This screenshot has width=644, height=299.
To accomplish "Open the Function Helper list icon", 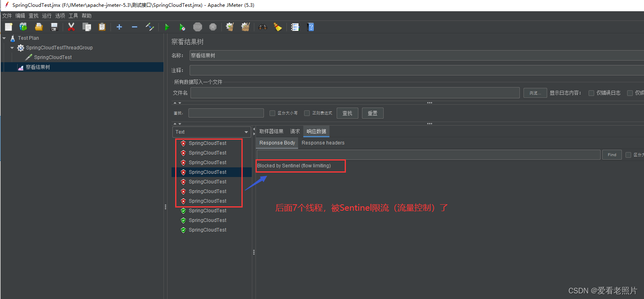I will (295, 27).
